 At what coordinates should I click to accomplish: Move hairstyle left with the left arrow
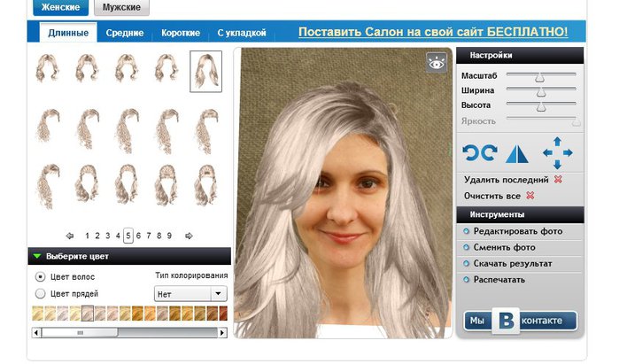click(547, 153)
